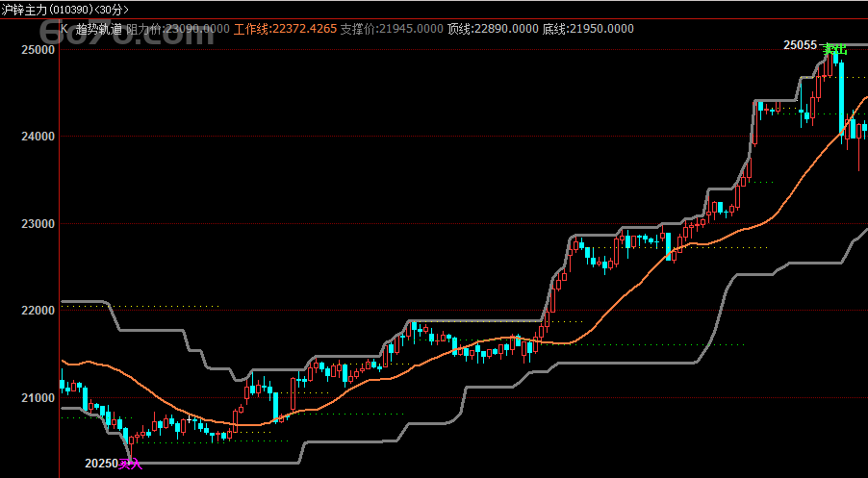This screenshot has height=478, width=868.
Task: Click the 25055 high price marker
Action: 800,45
